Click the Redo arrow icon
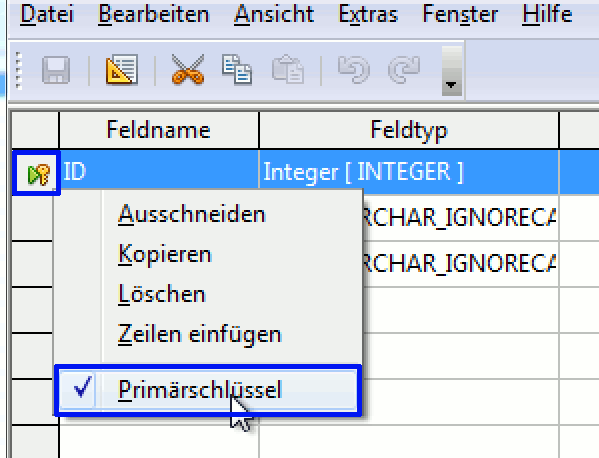This screenshot has width=599, height=458. 404,70
